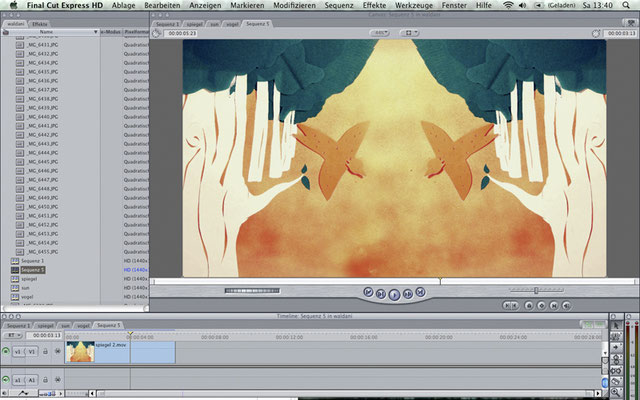Click Play in the Canvas transport

[x=394, y=294]
